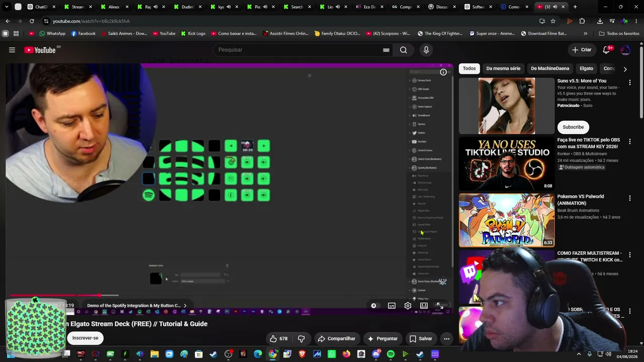Image resolution: width=644 pixels, height=362 pixels.
Task: Open the YouTube guide hamburger menu
Action: [x=12, y=50]
